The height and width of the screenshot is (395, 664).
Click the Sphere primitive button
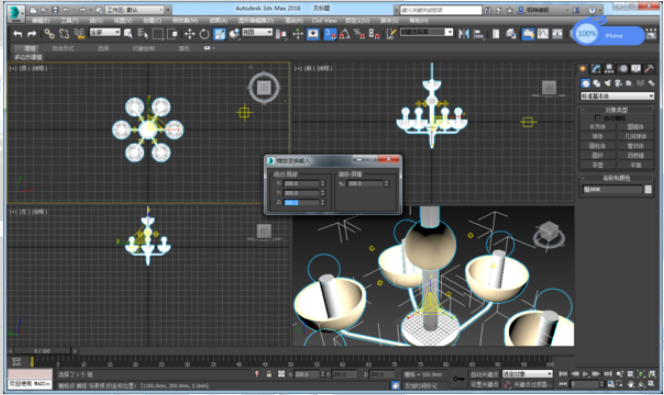pos(597,136)
